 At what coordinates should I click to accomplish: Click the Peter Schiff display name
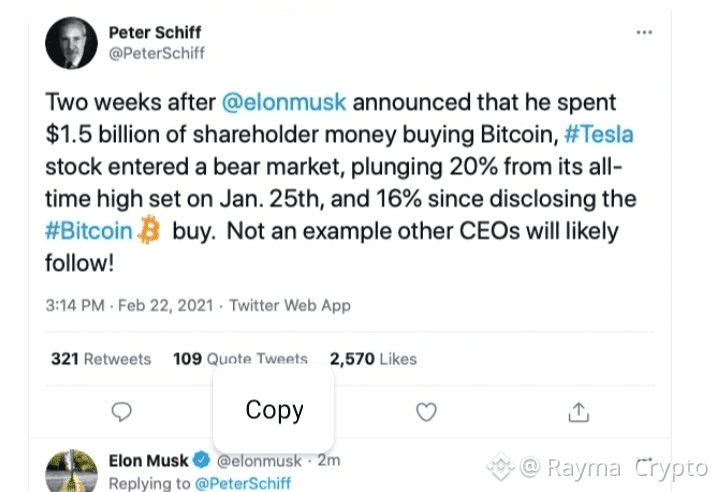tap(156, 33)
